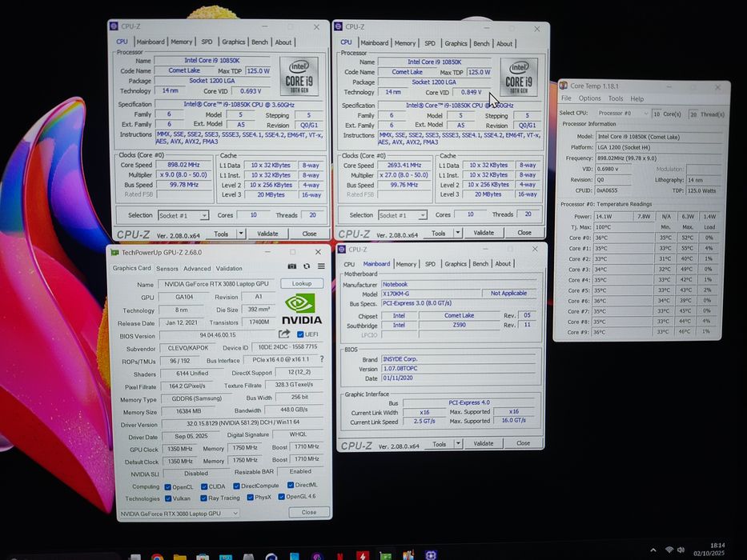Viewport: 747px width, 560px height.
Task: Open the Advanced tab in GPU-Z
Action: pos(197,269)
